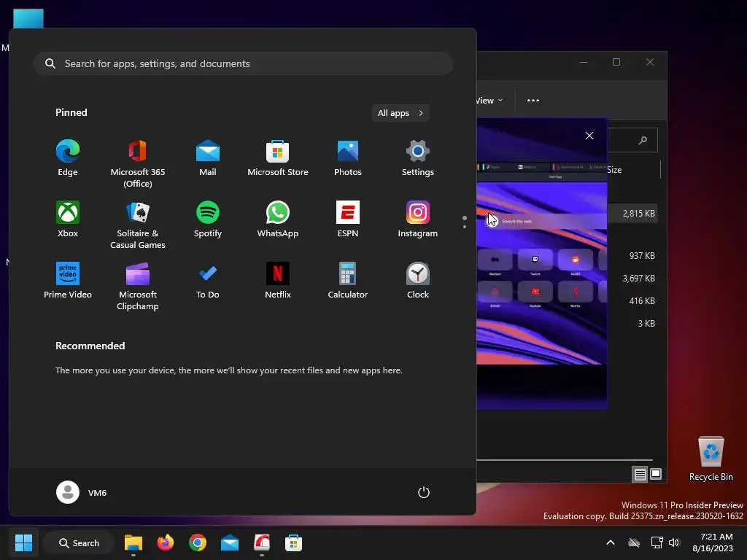The height and width of the screenshot is (560, 747).
Task: Open taskbar Search box
Action: [79, 542]
